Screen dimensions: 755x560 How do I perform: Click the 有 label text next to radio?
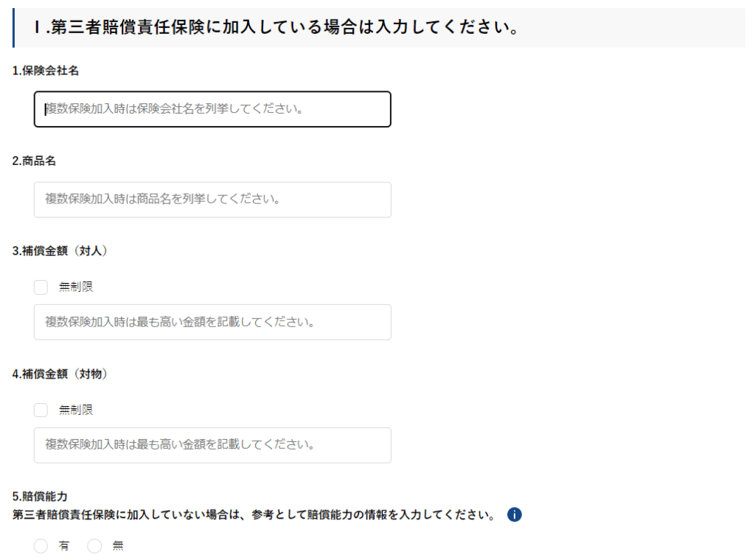point(64,546)
